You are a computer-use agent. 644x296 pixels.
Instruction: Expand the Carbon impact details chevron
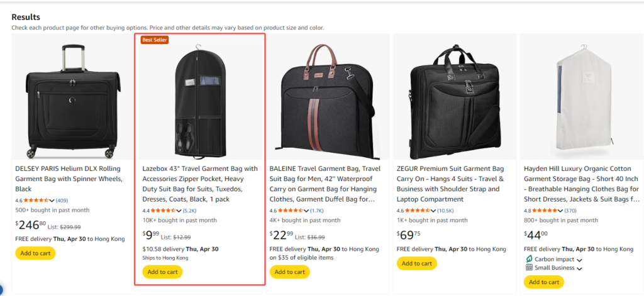(579, 260)
